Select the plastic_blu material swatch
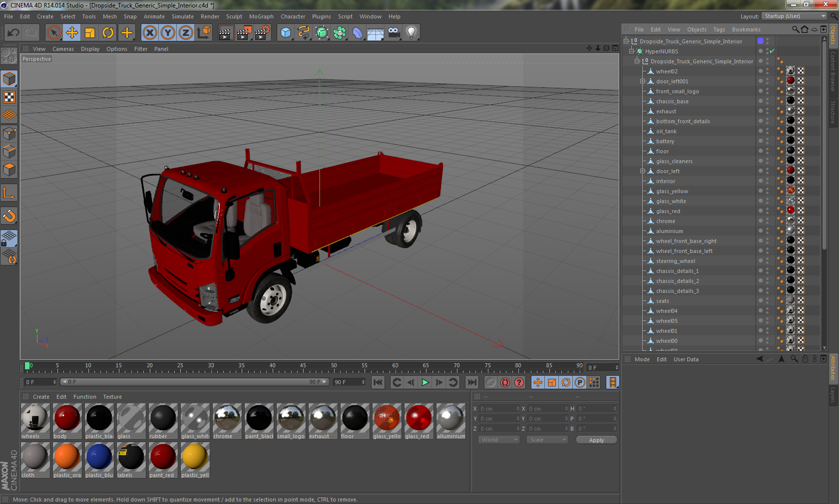This screenshot has height=504, width=839. coord(99,461)
